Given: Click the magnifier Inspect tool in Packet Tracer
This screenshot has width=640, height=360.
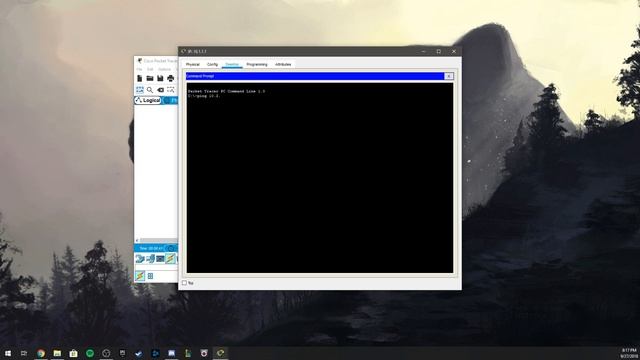Looking at the screenshot, I should pos(150,90).
